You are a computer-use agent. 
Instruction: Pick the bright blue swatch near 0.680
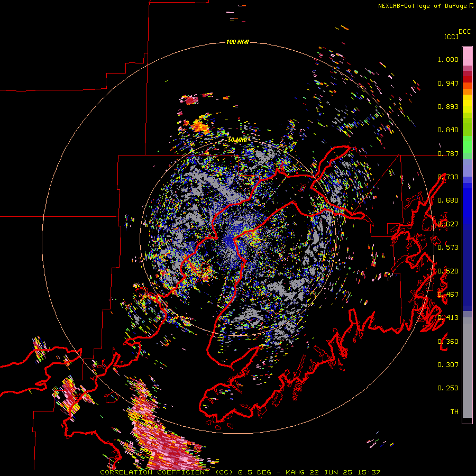(x=467, y=204)
